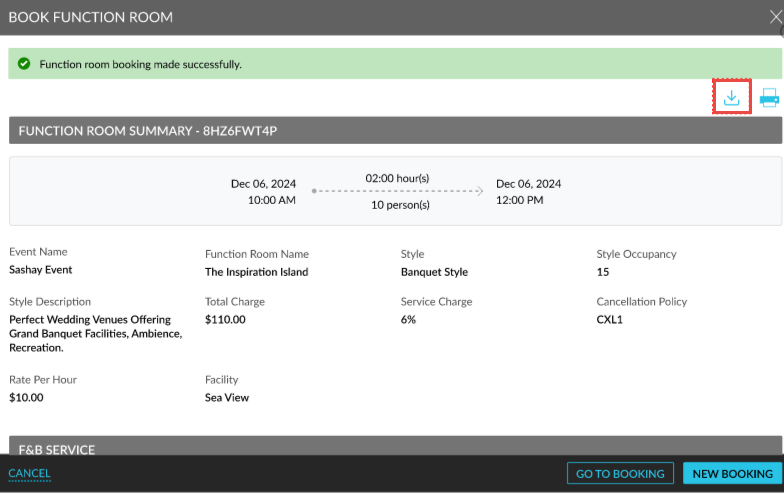Click the green success checkmark icon
The width and height of the screenshot is (784, 493).
24,64
